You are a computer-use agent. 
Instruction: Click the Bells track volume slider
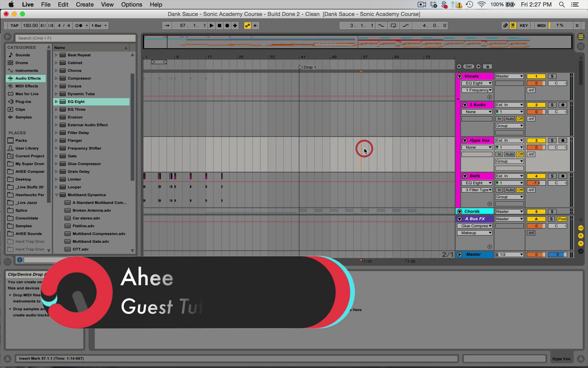[536, 183]
